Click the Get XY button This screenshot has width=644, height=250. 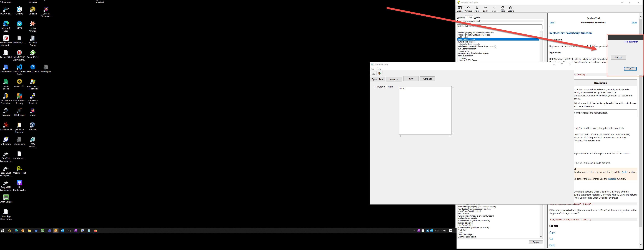618,57
